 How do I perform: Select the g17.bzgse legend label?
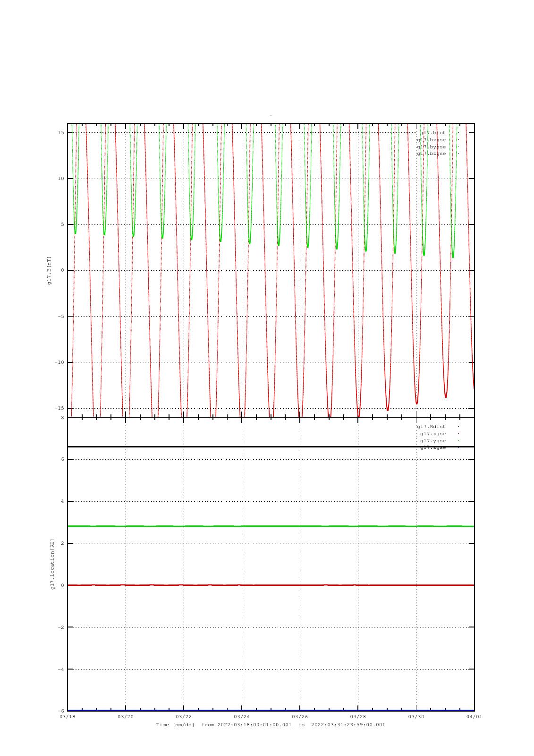point(431,154)
